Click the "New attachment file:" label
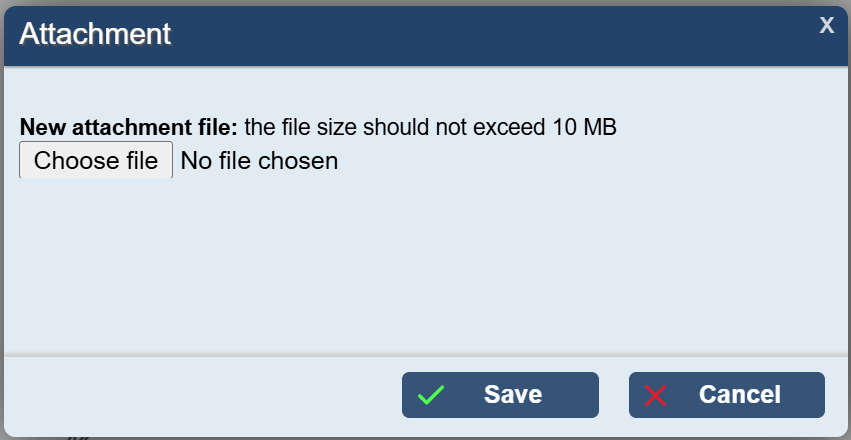This screenshot has height=440, width=851. point(129,128)
